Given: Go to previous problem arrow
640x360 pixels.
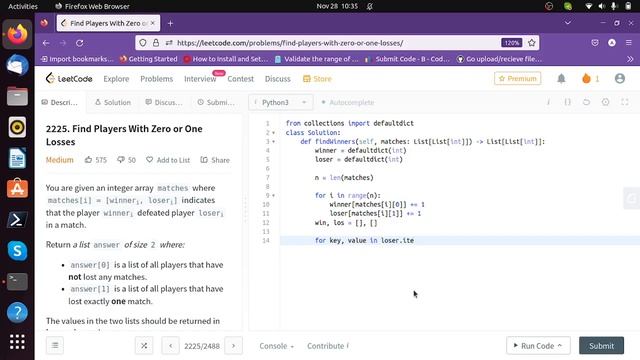Looking at the screenshot, I should [x=170, y=346].
